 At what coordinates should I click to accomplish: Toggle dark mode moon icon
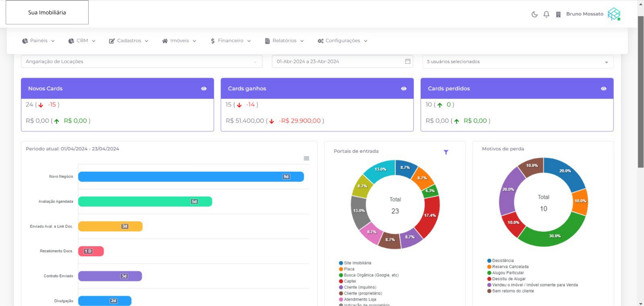coord(534,14)
